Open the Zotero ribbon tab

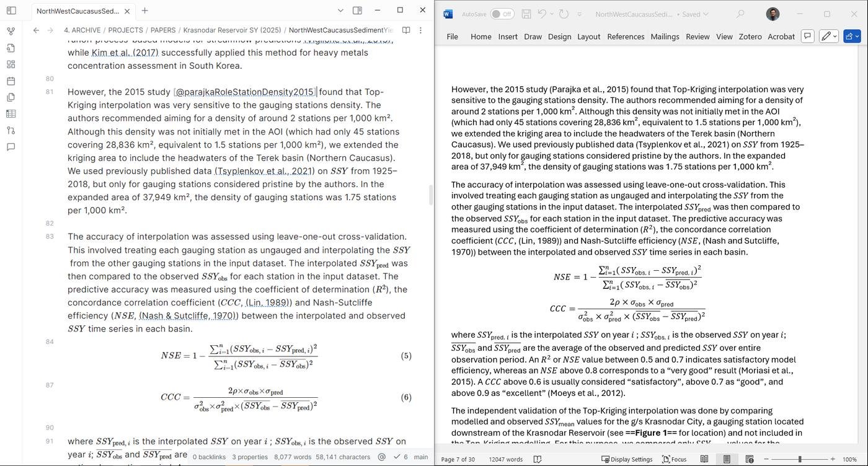750,37
